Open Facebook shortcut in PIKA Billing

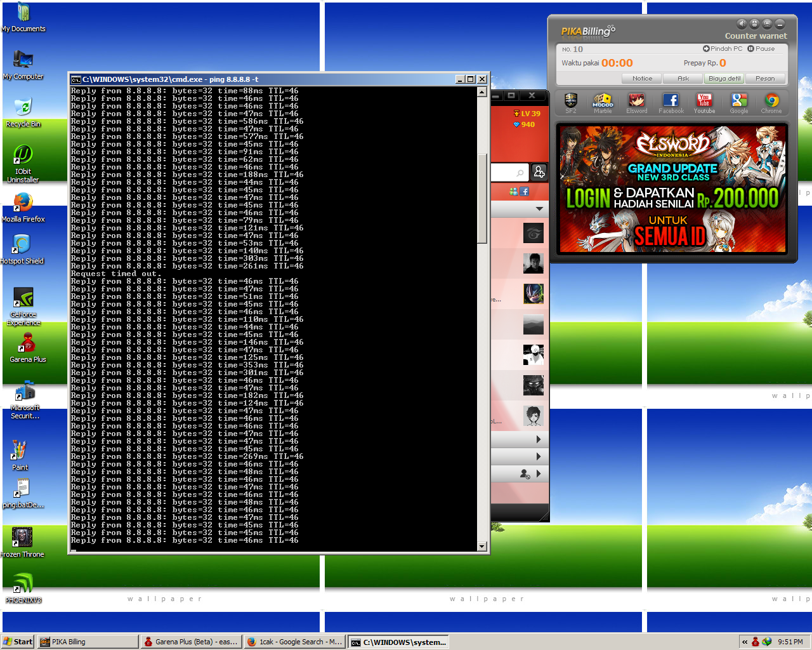(671, 103)
